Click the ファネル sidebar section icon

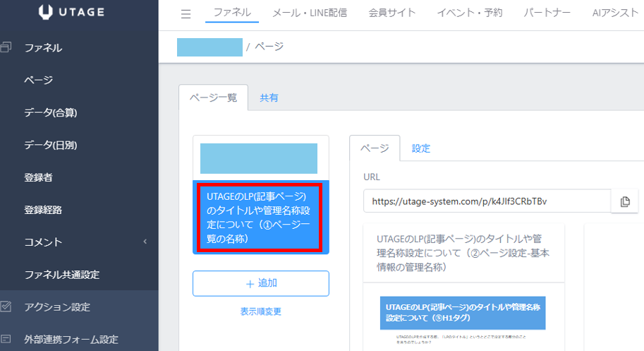(6, 48)
